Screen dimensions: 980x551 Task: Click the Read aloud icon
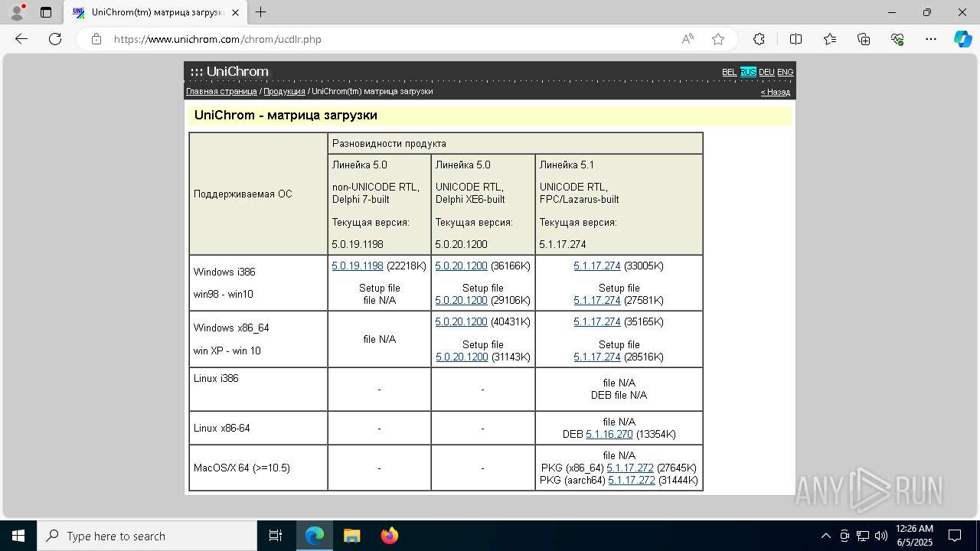(688, 39)
